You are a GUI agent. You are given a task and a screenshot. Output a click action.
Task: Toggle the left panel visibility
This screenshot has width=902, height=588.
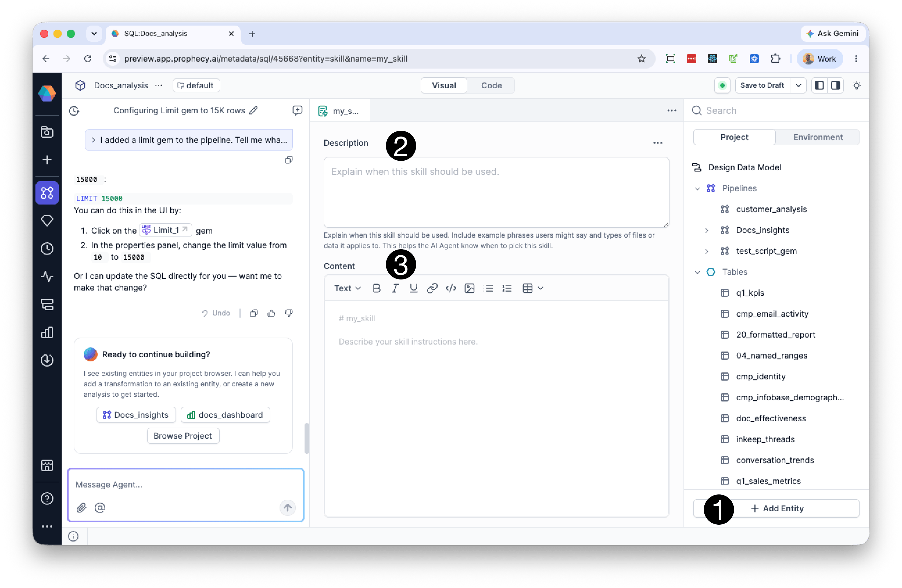(x=819, y=85)
